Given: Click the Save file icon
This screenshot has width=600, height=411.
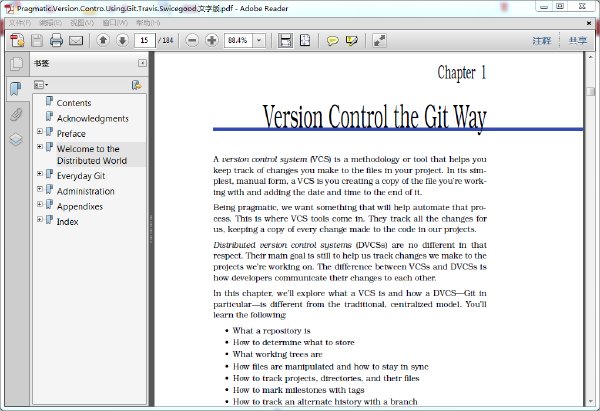Looking at the screenshot, I should click(x=37, y=40).
